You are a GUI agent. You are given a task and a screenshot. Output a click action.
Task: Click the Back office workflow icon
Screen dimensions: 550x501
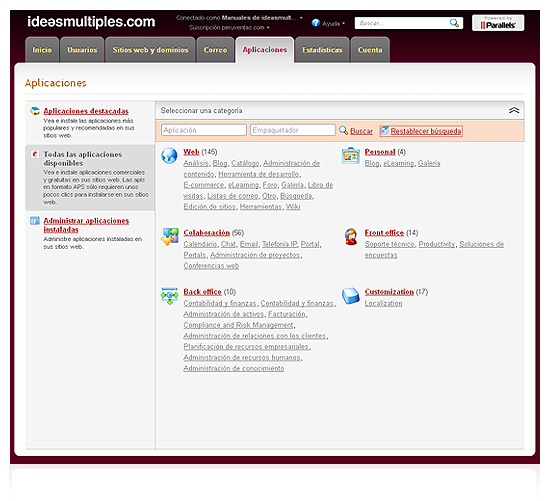coord(170,296)
